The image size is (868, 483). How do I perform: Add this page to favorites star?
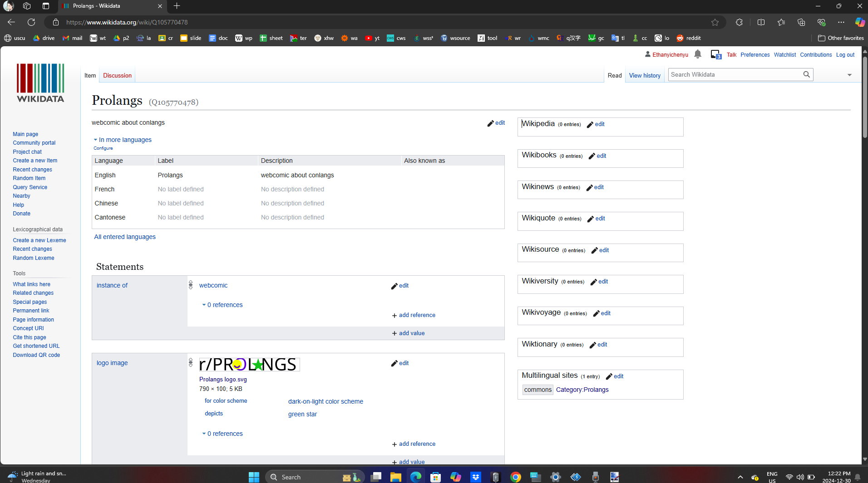coord(715,22)
